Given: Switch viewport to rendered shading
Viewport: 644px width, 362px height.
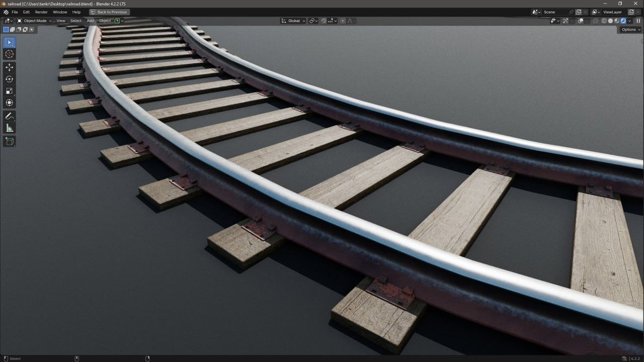Looking at the screenshot, I should (623, 20).
